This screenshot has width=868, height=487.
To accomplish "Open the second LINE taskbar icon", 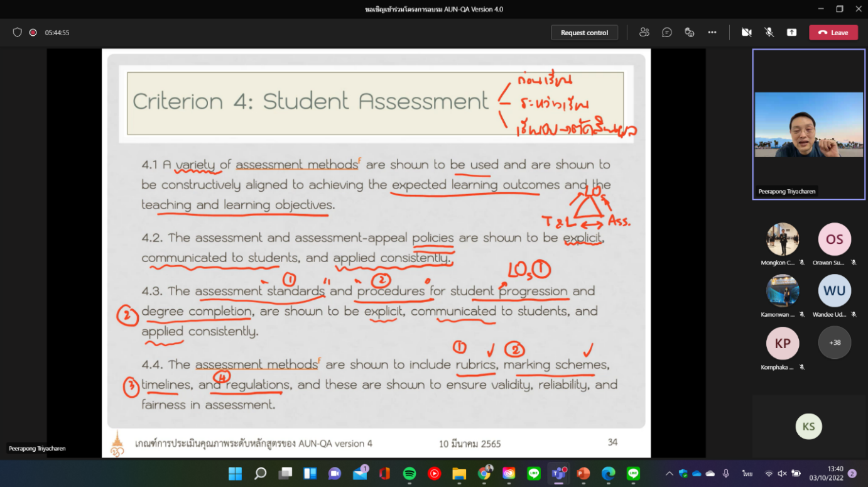I will click(x=633, y=473).
